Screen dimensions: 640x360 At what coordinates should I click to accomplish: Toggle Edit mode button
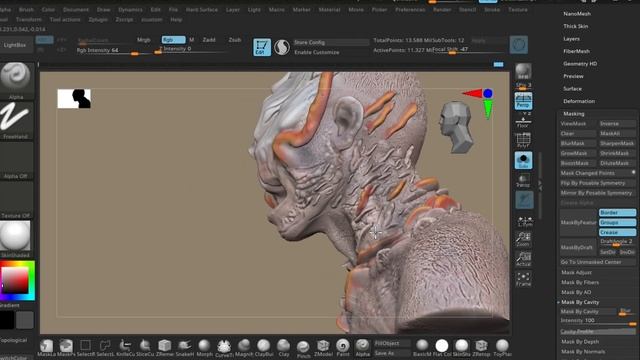pyautogui.click(x=262, y=47)
